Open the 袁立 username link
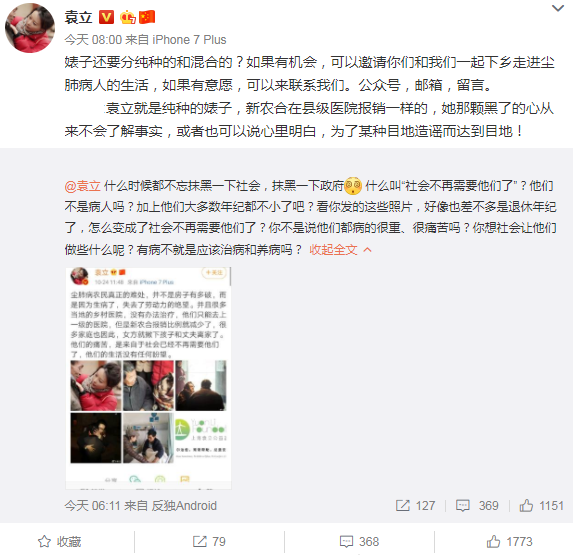 click(x=78, y=17)
